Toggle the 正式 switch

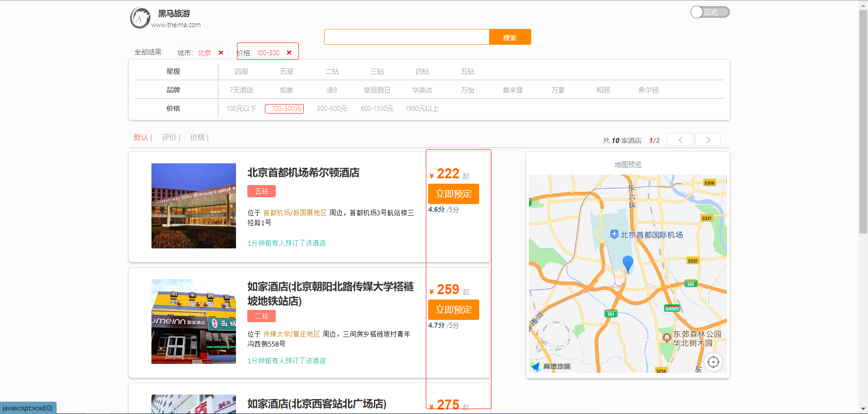710,12
